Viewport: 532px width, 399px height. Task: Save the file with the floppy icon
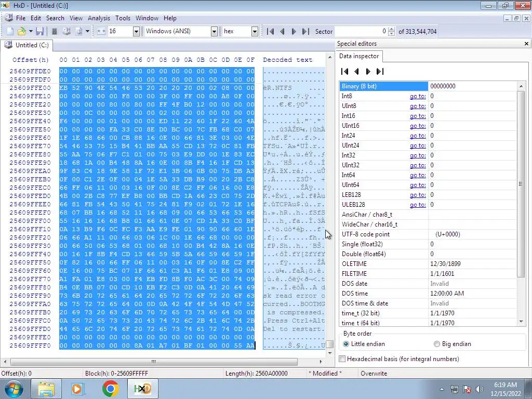[39, 31]
